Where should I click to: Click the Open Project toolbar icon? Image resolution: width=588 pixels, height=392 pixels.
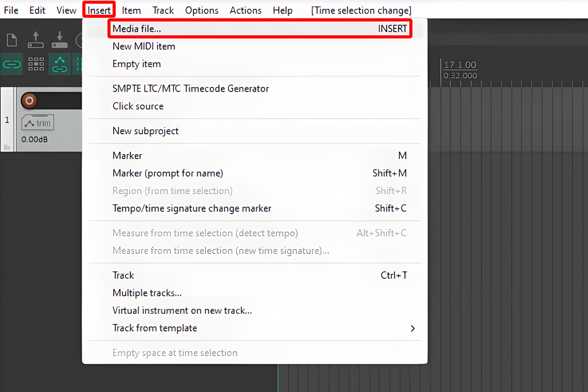[36, 40]
